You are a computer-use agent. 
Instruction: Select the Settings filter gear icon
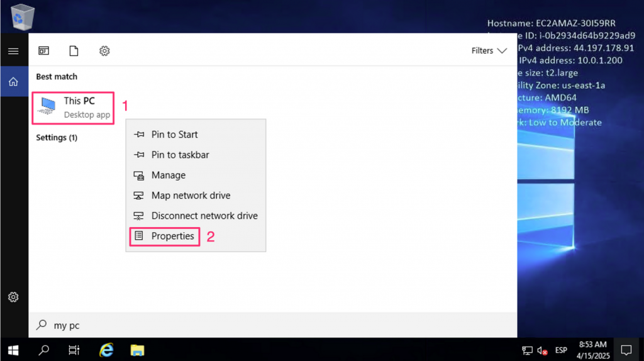point(104,51)
